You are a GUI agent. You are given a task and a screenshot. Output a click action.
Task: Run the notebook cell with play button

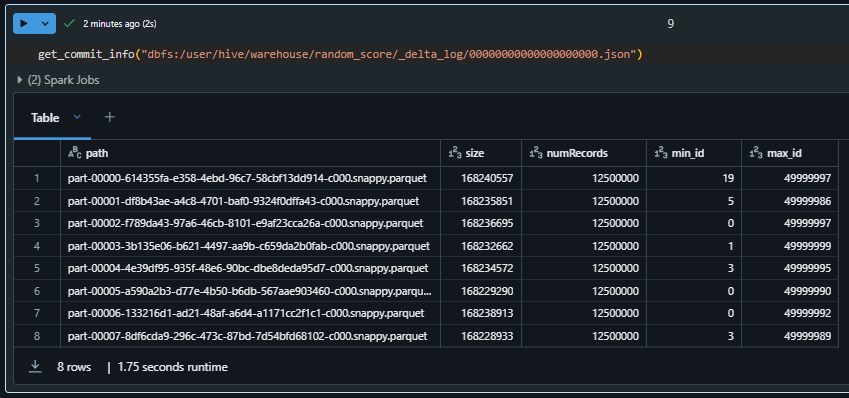click(x=23, y=24)
